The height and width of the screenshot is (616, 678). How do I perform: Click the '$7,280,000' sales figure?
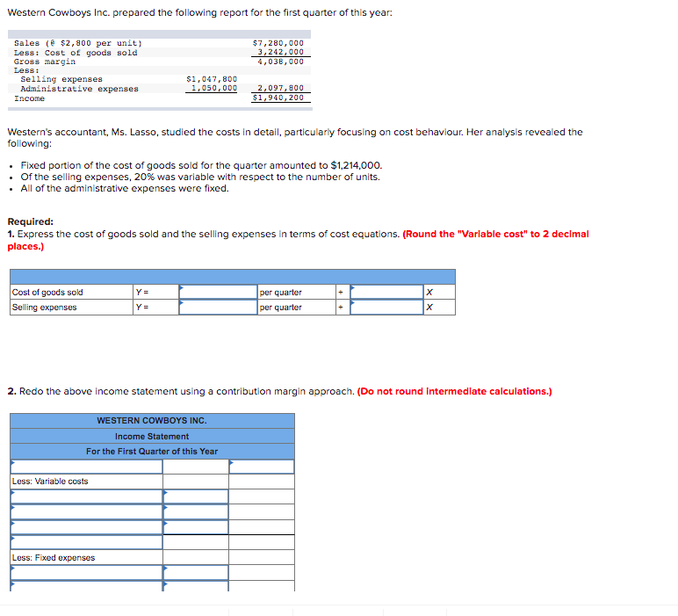[278, 43]
